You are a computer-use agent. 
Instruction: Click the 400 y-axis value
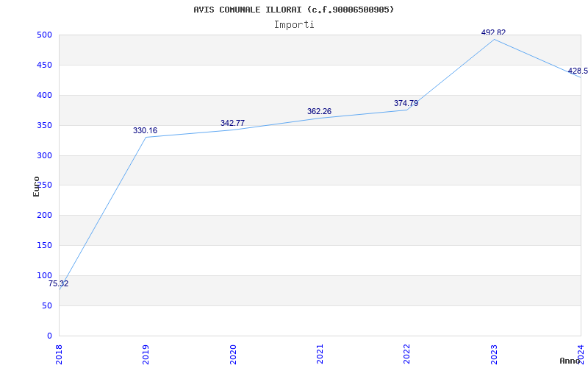(44, 95)
